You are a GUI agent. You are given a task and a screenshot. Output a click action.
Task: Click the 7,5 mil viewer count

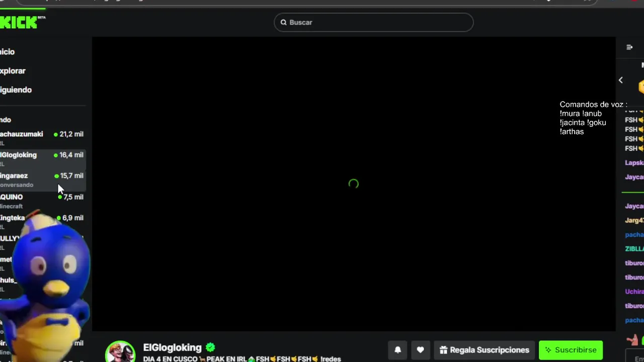73,197
